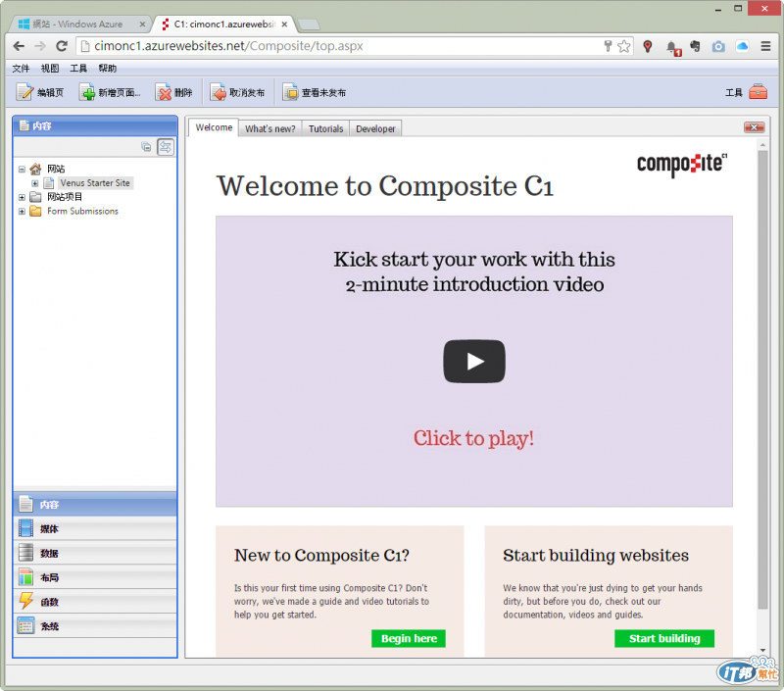The image size is (784, 691).
Task: Open the Tools menu in menu bar
Action: 78,69
